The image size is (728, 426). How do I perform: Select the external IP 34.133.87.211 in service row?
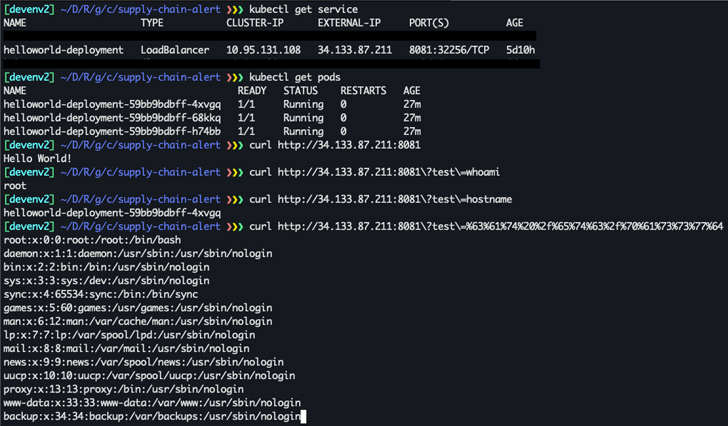click(355, 49)
